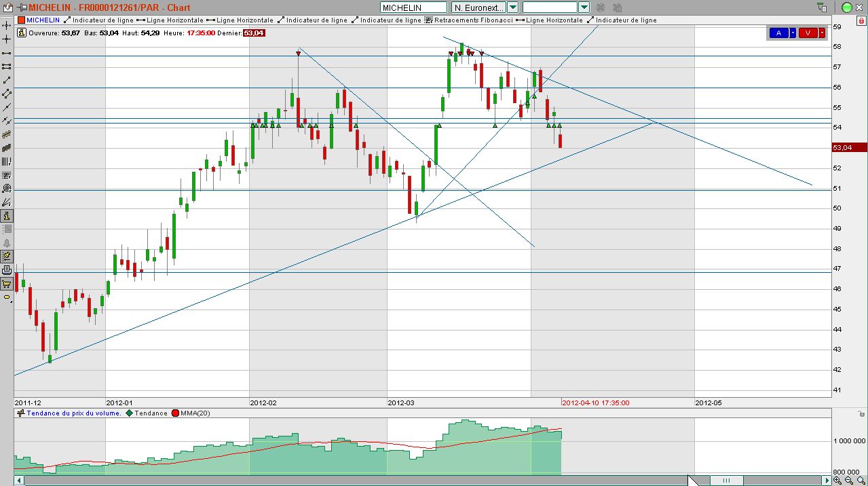Image resolution: width=868 pixels, height=486 pixels.
Task: Click the MICHELIN symbol input field
Action: pyautogui.click(x=413, y=7)
